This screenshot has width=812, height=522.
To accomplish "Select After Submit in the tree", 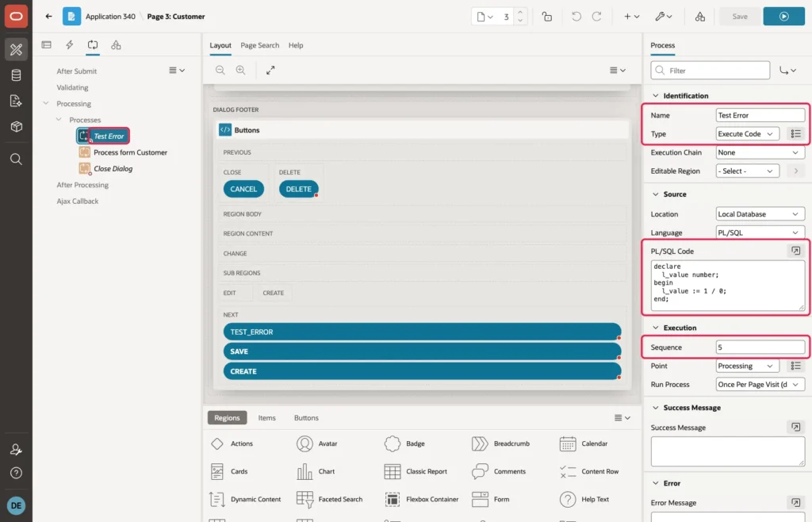I will point(77,71).
